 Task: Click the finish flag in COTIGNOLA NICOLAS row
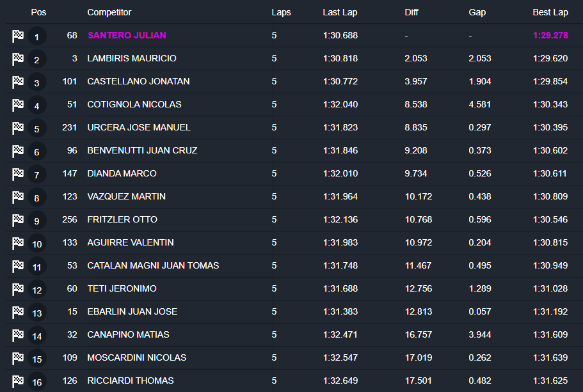point(18,105)
